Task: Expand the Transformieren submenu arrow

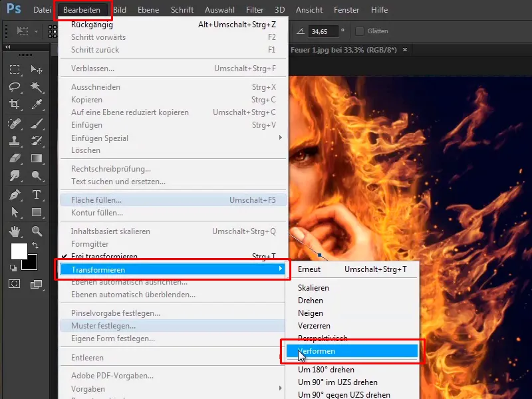Action: [280, 269]
